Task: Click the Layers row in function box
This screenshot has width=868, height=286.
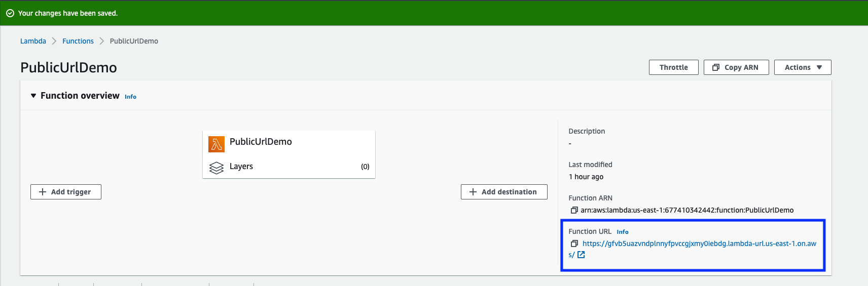Action: point(289,167)
